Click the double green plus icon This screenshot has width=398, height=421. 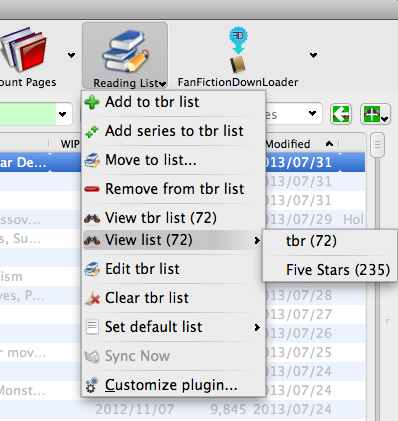coord(92,131)
